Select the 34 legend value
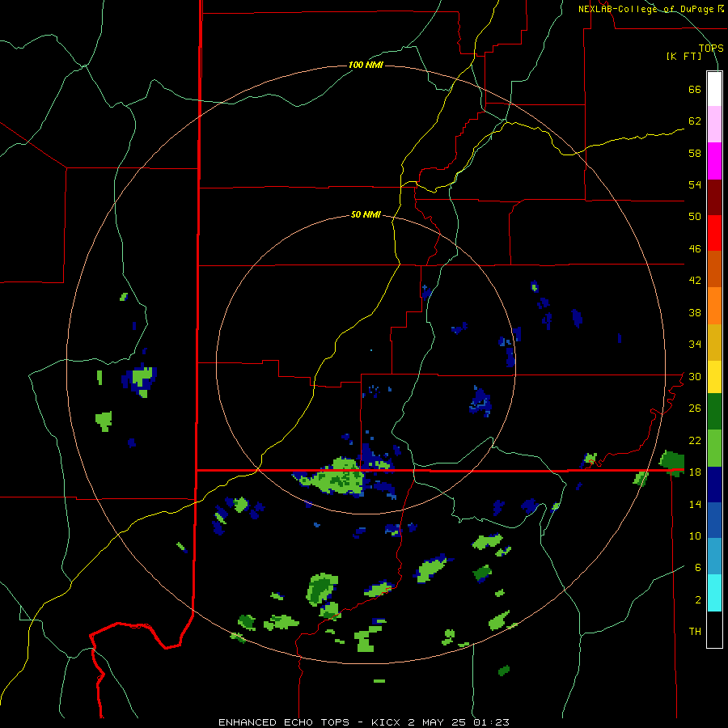The width and height of the screenshot is (728, 728). tap(695, 344)
